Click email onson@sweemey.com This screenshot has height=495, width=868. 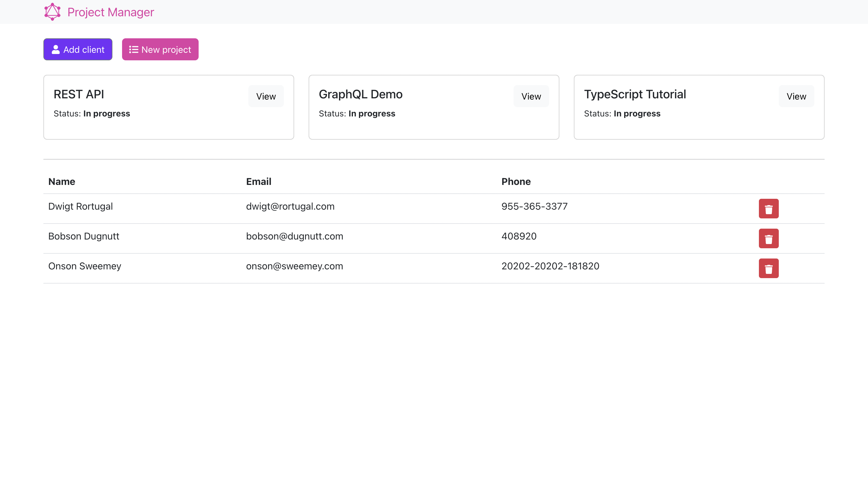point(295,266)
